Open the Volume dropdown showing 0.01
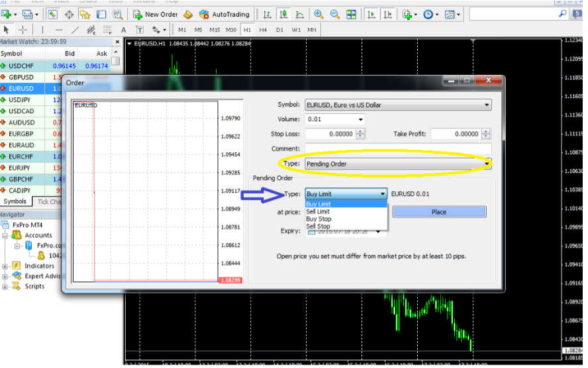588x368 pixels. [360, 120]
